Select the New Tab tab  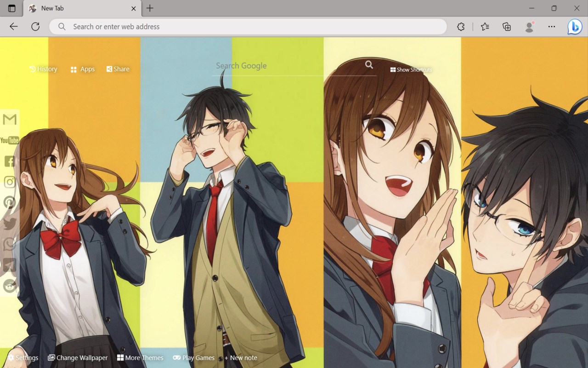(x=82, y=8)
